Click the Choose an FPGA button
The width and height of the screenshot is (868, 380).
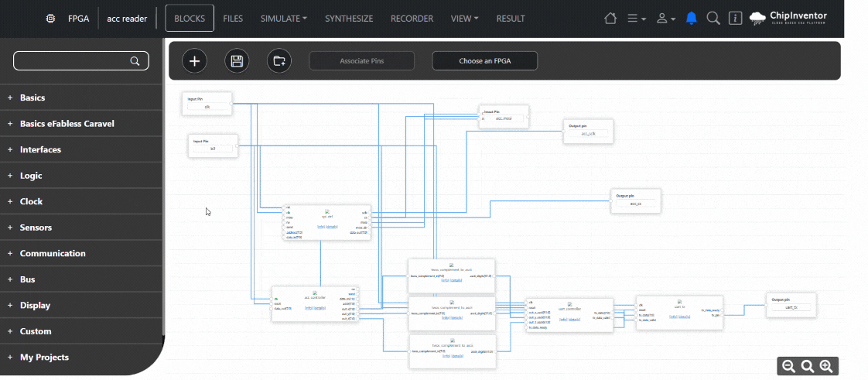(485, 61)
